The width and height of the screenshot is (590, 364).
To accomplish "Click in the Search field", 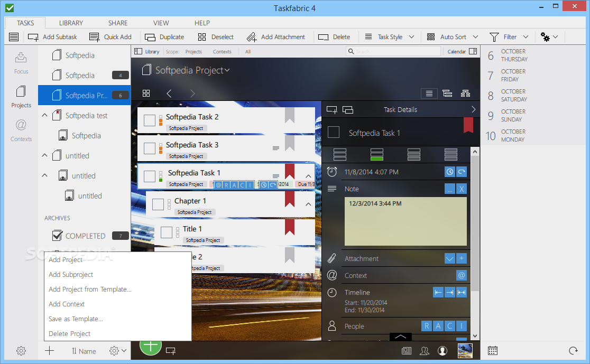I will tap(393, 52).
